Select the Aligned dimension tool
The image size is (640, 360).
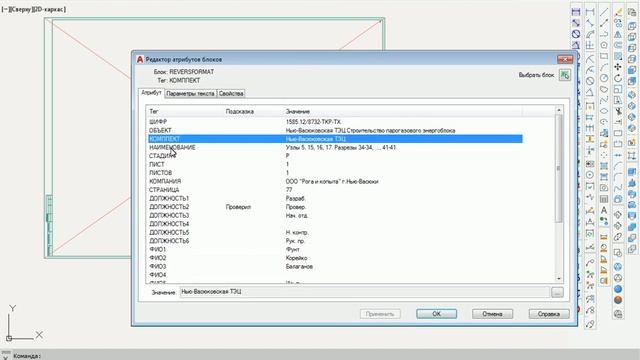(590, 23)
